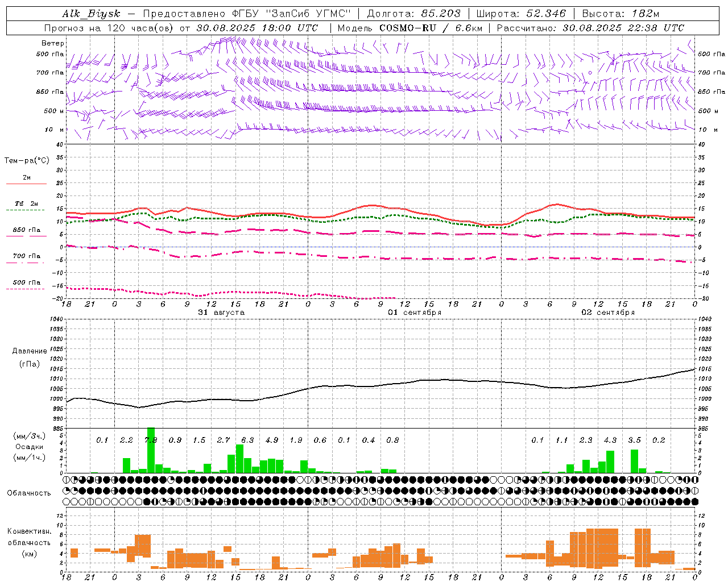
Task: Click the 1.1 precipitation total
Action: tap(562, 440)
